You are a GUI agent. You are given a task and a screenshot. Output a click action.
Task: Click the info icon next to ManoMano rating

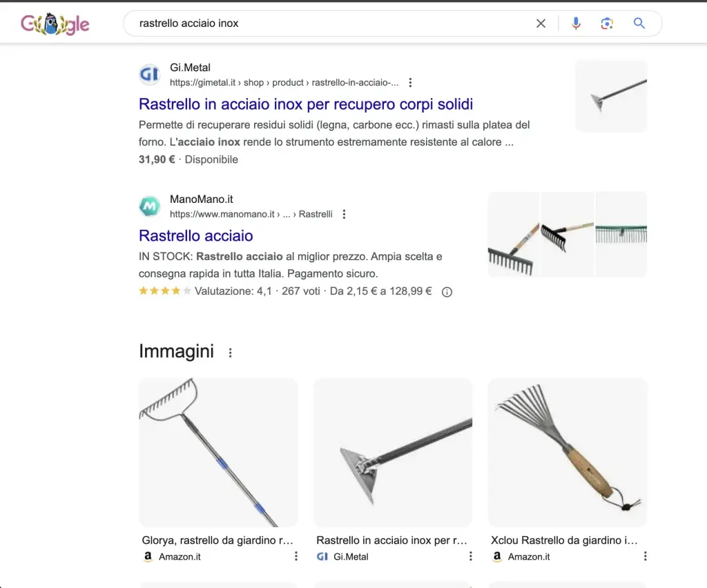(x=446, y=291)
